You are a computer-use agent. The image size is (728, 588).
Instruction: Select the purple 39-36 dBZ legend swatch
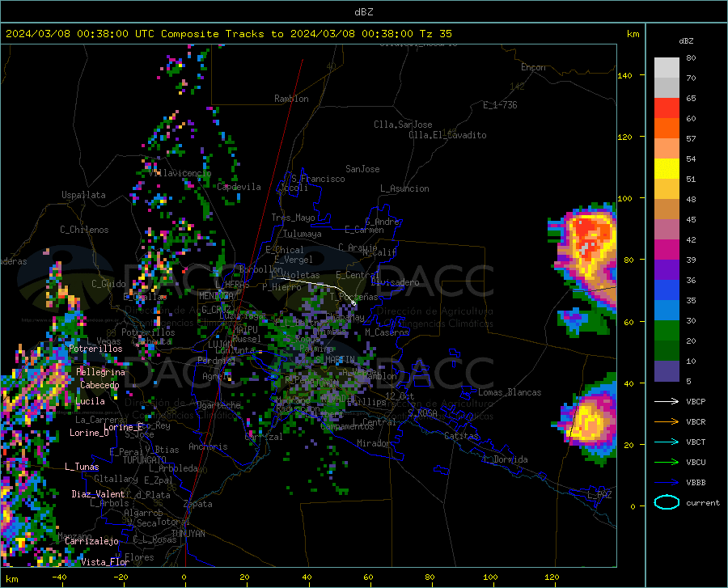667,270
